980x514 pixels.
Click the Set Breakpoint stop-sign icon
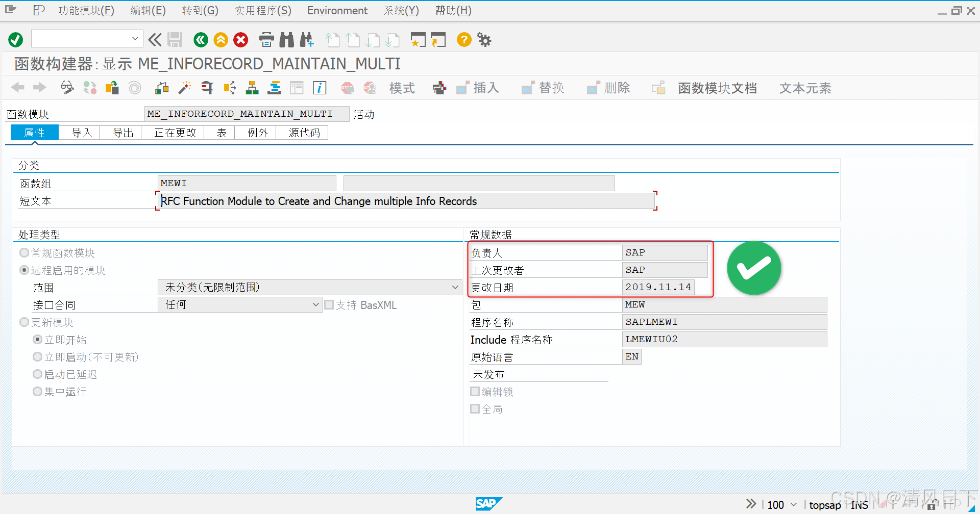tap(348, 88)
